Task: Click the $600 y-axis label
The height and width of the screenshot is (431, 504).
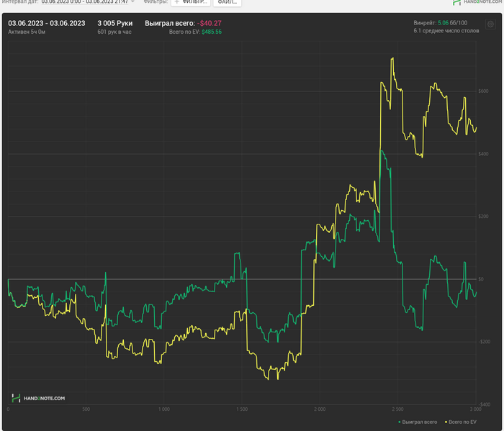Action: point(483,91)
